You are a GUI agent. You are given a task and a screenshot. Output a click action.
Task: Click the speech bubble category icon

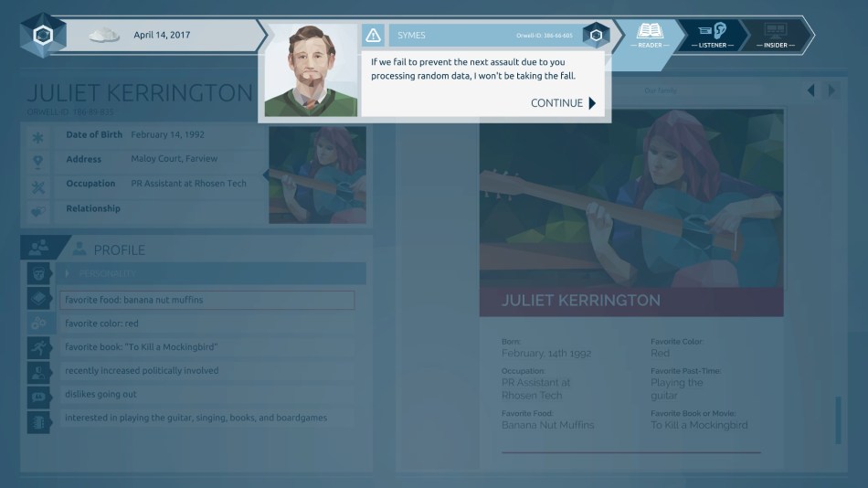[38, 398]
